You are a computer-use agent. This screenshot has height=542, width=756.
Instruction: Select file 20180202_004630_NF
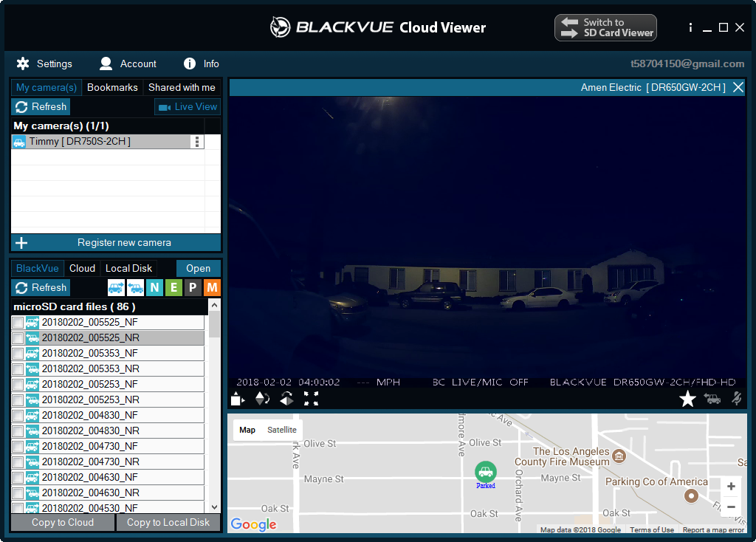pyautogui.click(x=108, y=477)
